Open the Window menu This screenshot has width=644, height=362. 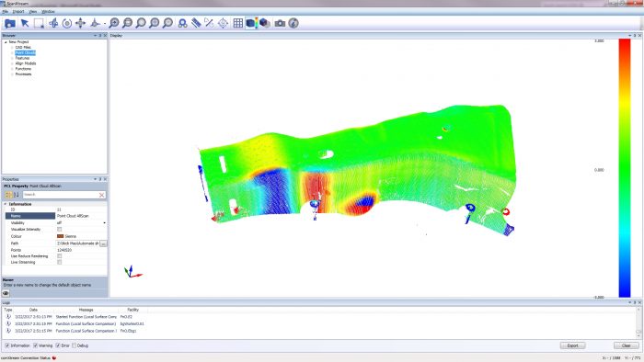(48, 11)
